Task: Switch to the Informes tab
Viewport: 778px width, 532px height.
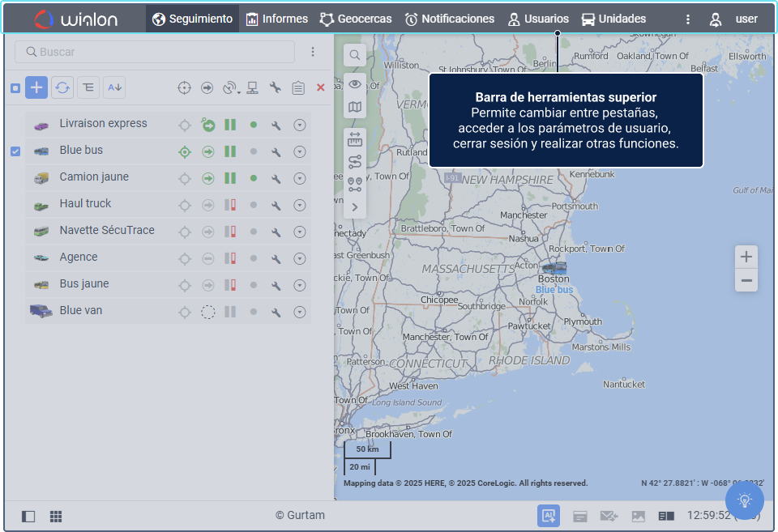Action: [x=277, y=19]
